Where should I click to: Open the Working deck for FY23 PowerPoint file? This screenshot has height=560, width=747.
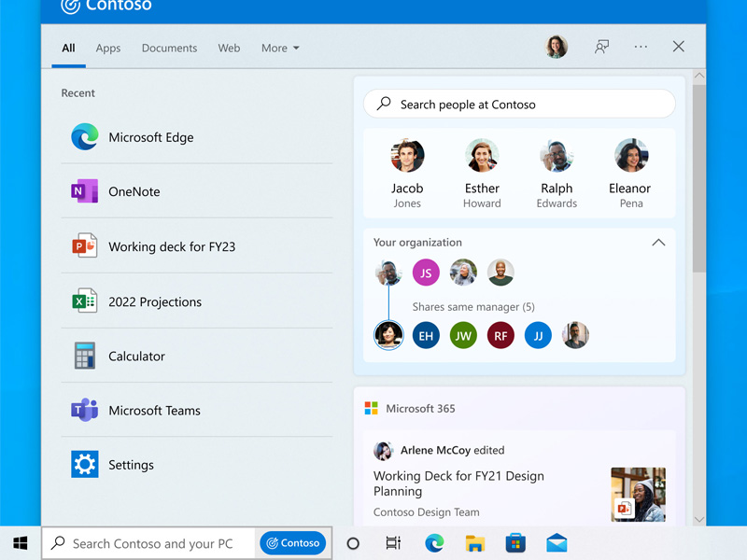[x=197, y=246]
